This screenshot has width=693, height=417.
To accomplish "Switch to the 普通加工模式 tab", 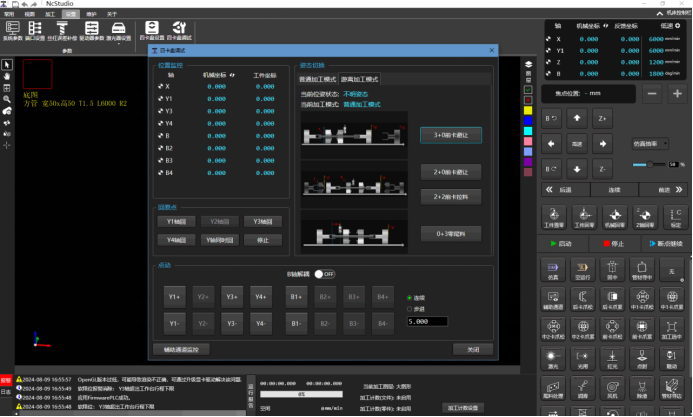I will coord(317,80).
